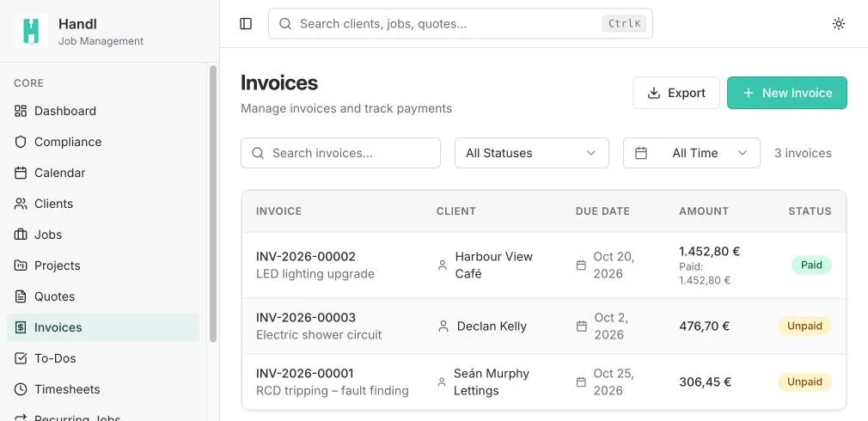
Task: Click the Clients people icon
Action: (21, 204)
